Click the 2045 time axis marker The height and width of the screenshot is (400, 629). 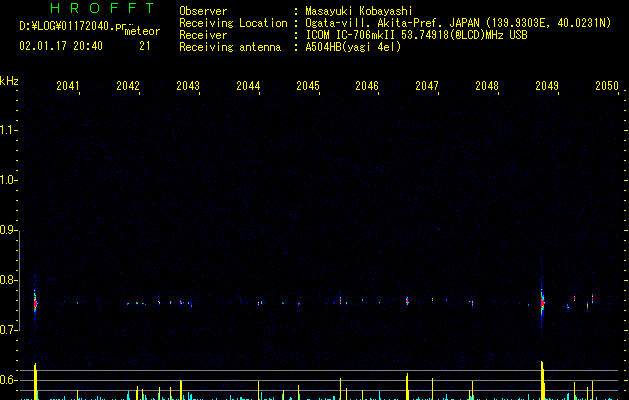coord(308,86)
